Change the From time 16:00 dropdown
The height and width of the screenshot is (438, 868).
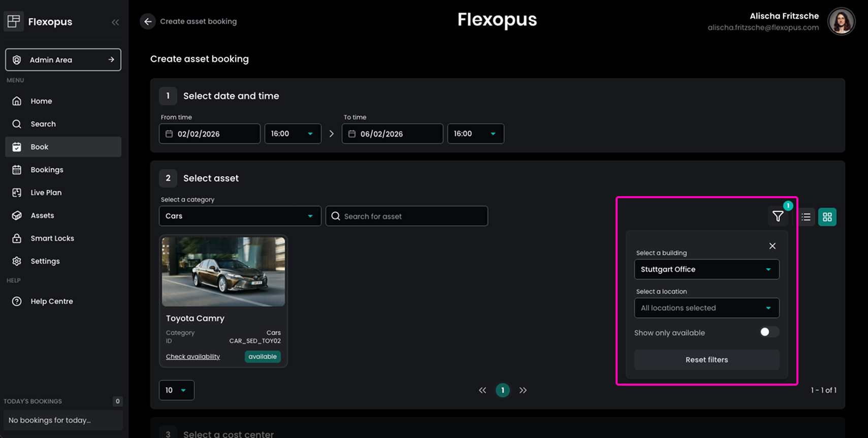[293, 134]
